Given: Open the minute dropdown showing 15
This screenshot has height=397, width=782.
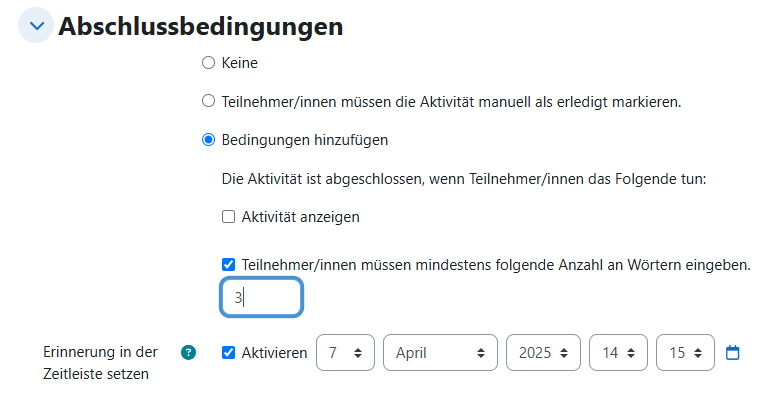Looking at the screenshot, I should pyautogui.click(x=685, y=353).
